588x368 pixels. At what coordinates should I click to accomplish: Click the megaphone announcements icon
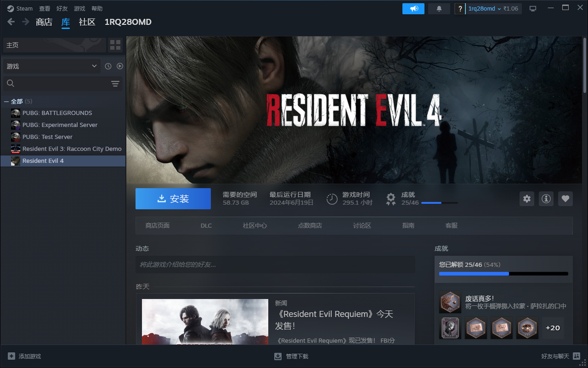413,9
